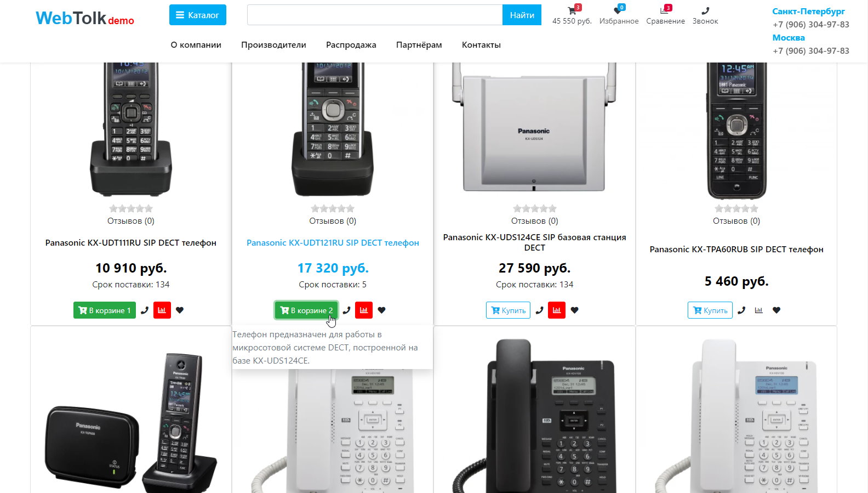Click Купить button for KX-UDS124CE
The width and height of the screenshot is (868, 493).
[x=508, y=310]
